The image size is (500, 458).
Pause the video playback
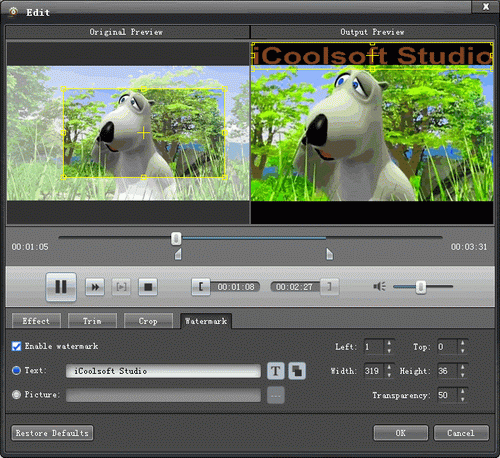click(x=61, y=287)
